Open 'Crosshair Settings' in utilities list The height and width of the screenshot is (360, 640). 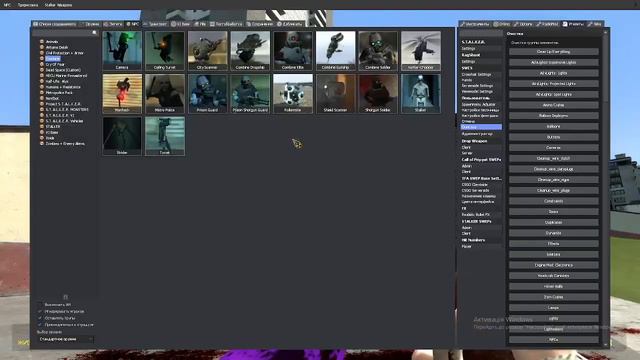pyautogui.click(x=476, y=75)
